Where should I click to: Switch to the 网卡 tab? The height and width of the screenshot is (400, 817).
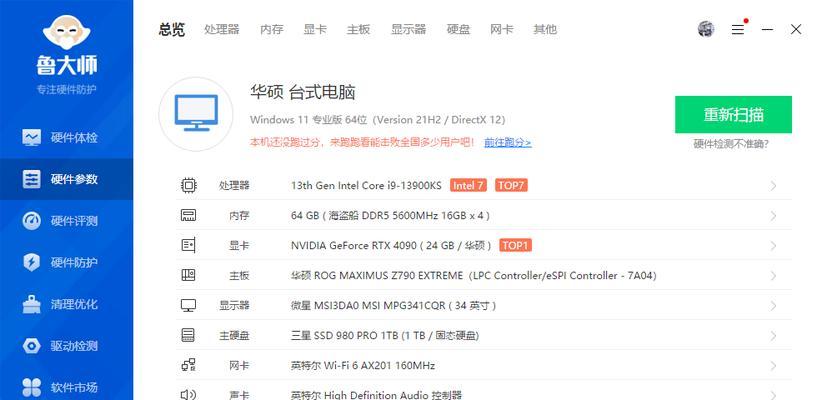(x=502, y=29)
